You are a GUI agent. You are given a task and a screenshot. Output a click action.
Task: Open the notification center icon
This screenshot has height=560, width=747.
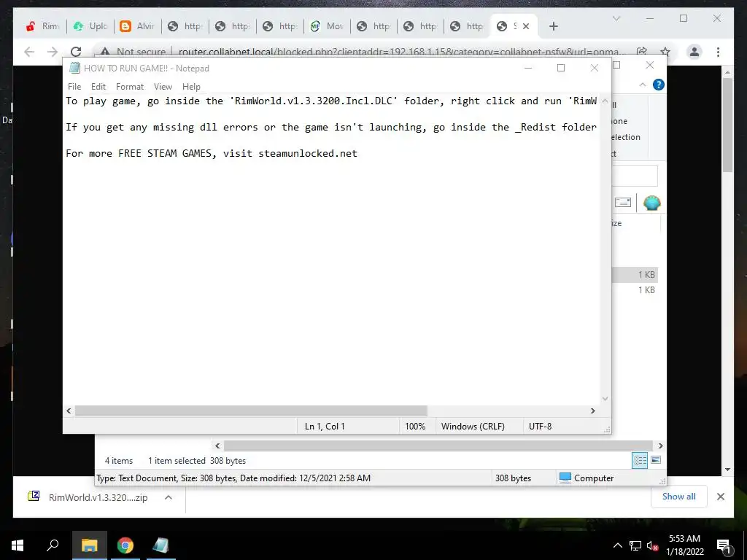tap(724, 545)
